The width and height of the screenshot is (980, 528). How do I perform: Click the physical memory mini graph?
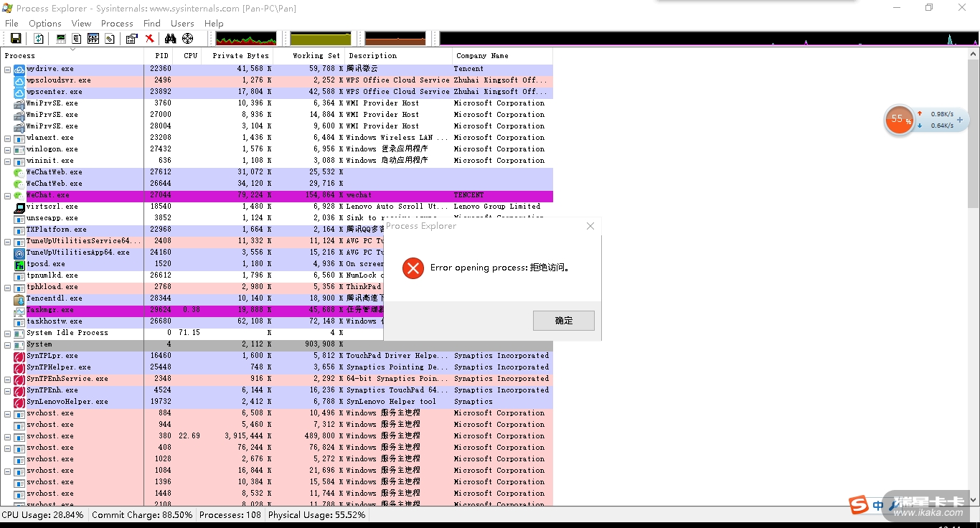click(x=395, y=39)
